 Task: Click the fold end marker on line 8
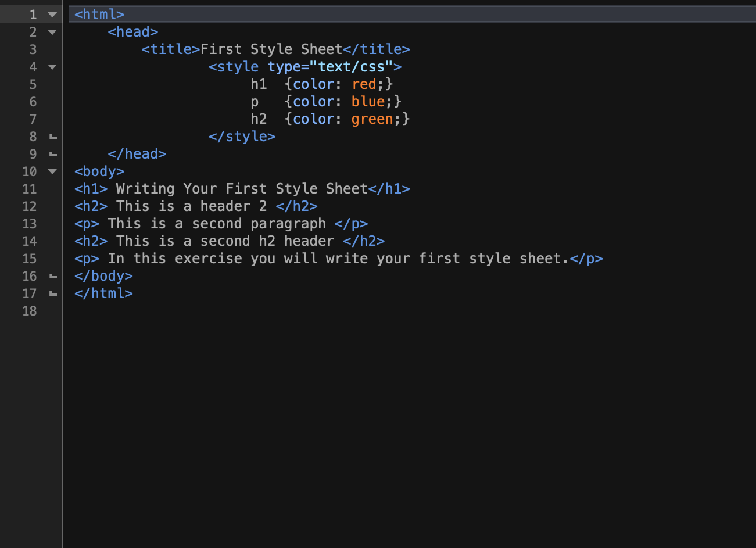tap(53, 137)
